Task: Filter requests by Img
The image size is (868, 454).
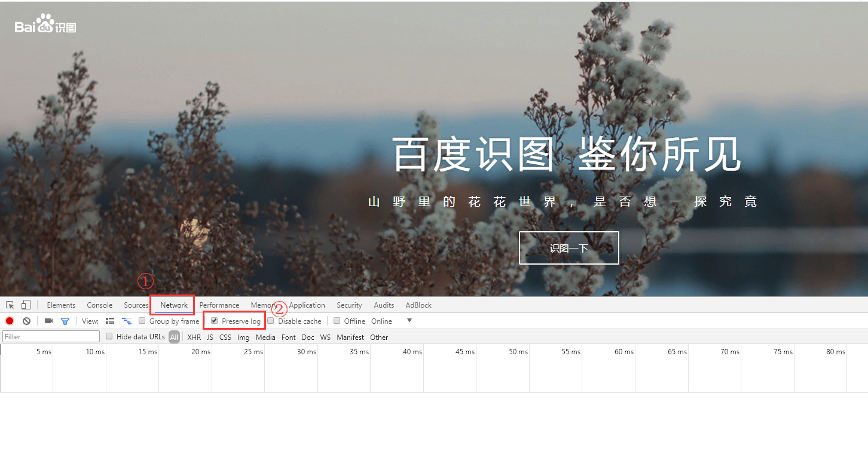Action: pos(243,338)
